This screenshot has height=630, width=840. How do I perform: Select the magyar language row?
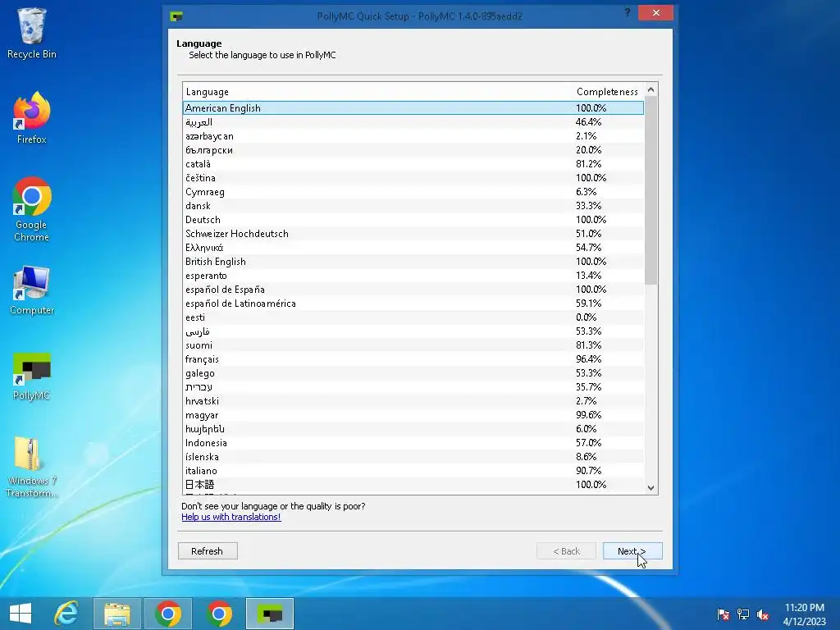point(413,414)
